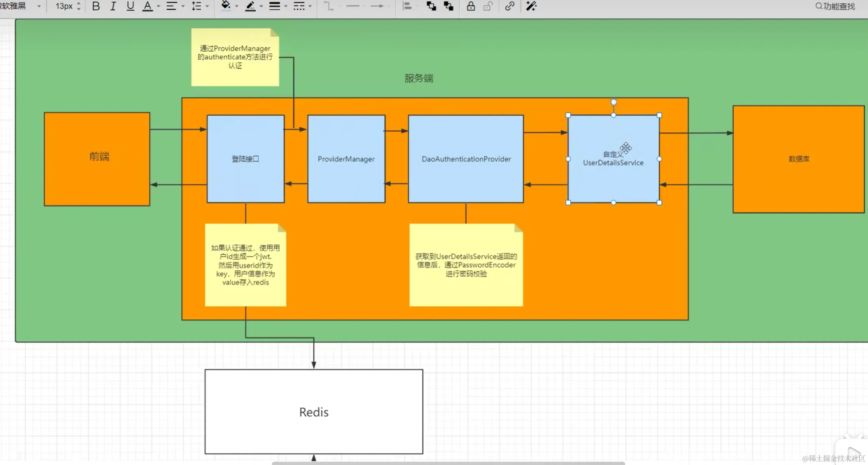Click the send to back icon
This screenshot has height=465, width=868.
(448, 6)
